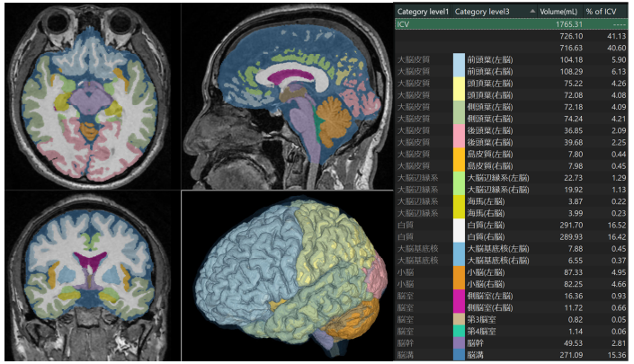Select the 島皮質(左脳) label
The height and width of the screenshot is (364, 634).
(489, 155)
